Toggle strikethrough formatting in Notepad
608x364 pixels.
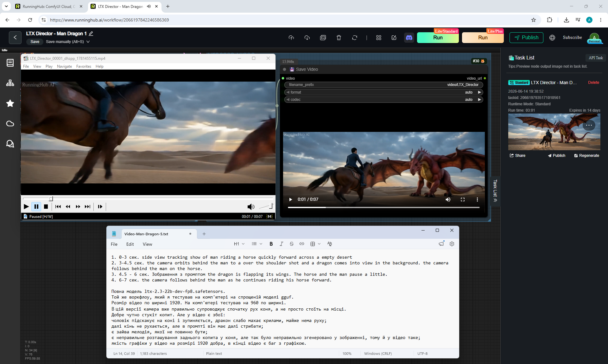click(x=292, y=244)
